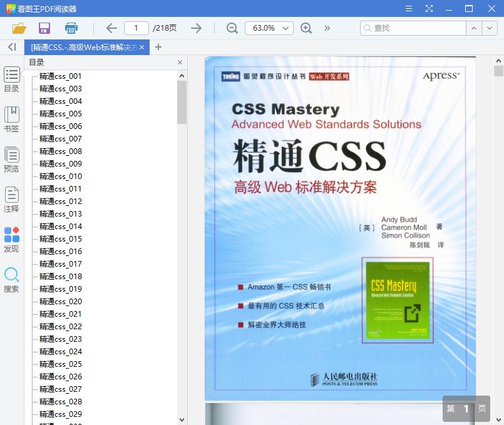Find previous match up arrow
504x425 pixels.
click(474, 28)
